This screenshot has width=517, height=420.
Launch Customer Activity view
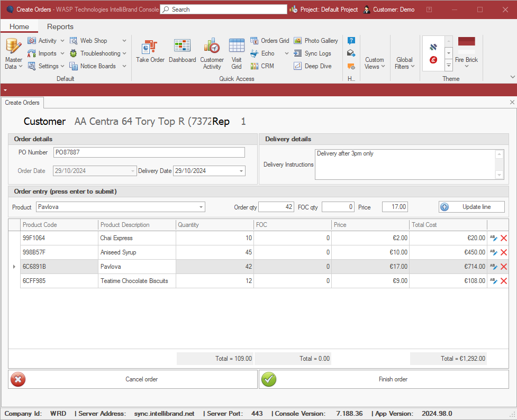coord(212,54)
